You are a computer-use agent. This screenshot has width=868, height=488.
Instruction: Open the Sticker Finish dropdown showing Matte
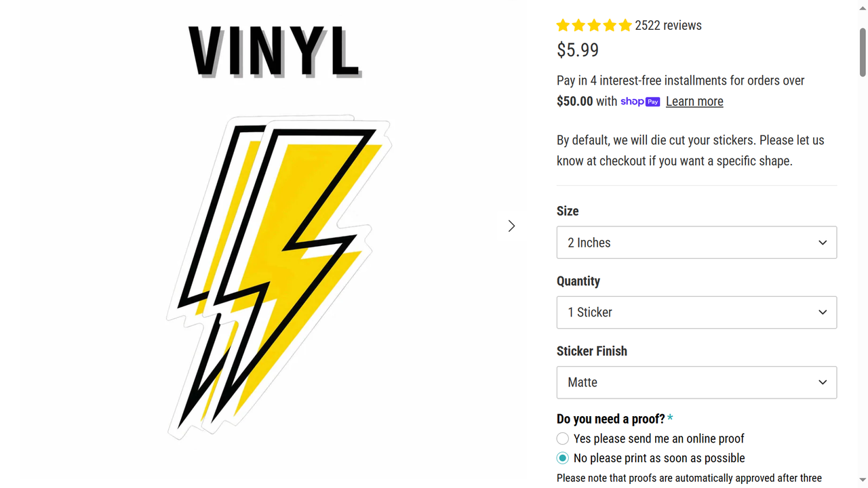coord(696,382)
